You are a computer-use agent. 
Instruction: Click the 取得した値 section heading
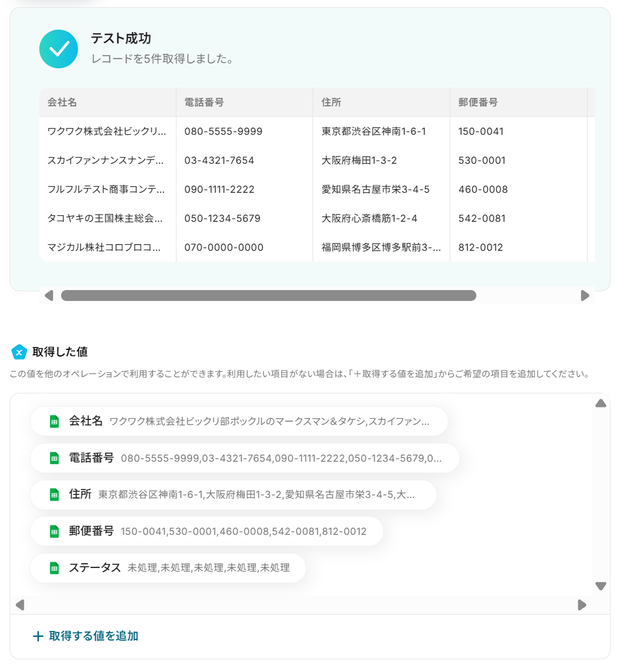coord(60,352)
